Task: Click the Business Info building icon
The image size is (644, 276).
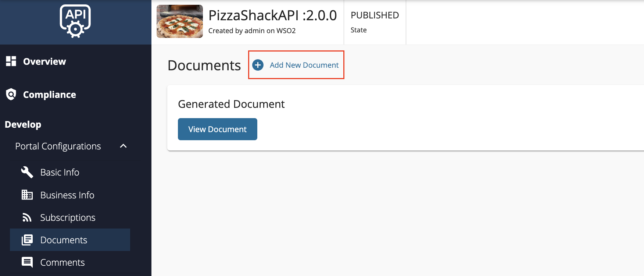Action: click(27, 195)
